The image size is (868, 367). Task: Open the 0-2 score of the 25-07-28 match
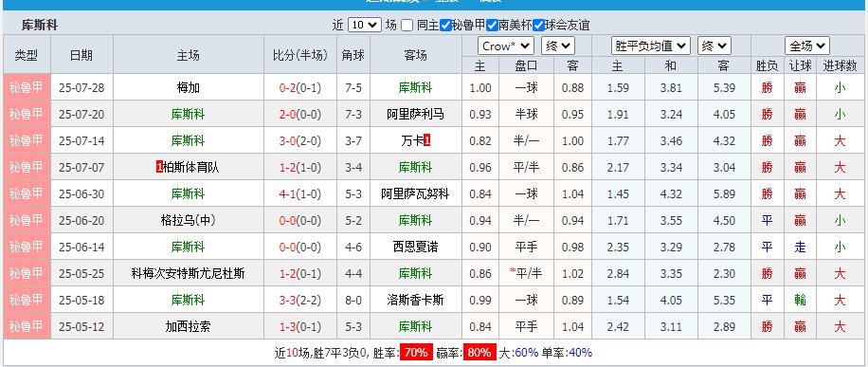tap(288, 87)
